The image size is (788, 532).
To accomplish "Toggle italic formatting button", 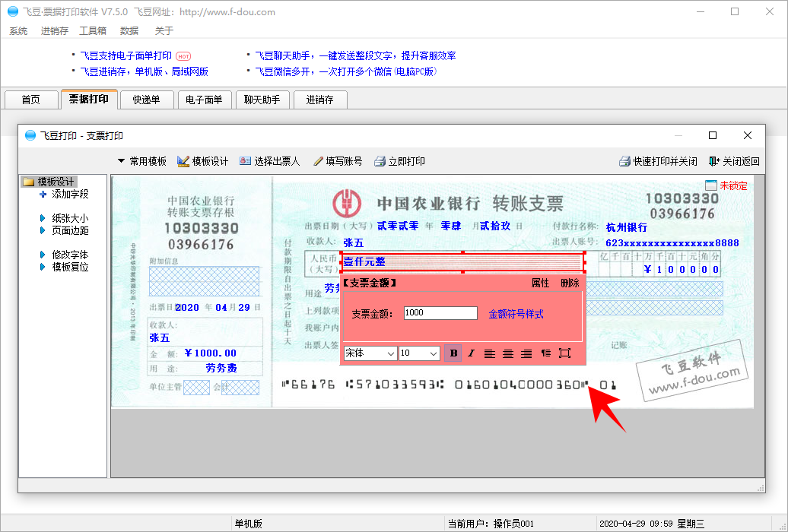I will [471, 353].
